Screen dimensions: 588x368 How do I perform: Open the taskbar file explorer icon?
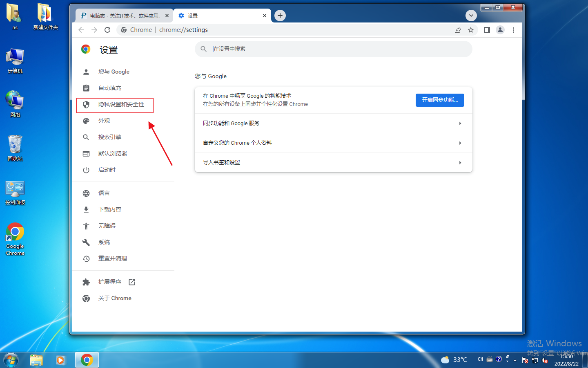click(x=36, y=360)
